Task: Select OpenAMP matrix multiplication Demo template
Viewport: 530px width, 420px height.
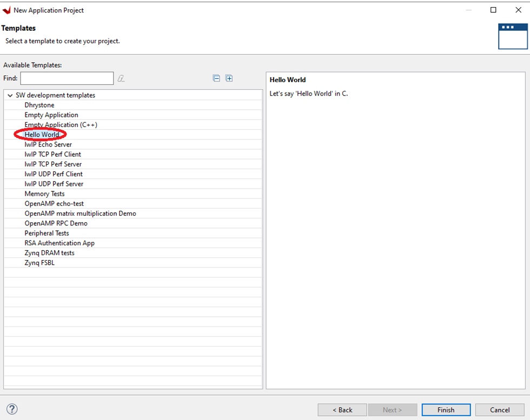Action: tap(81, 214)
